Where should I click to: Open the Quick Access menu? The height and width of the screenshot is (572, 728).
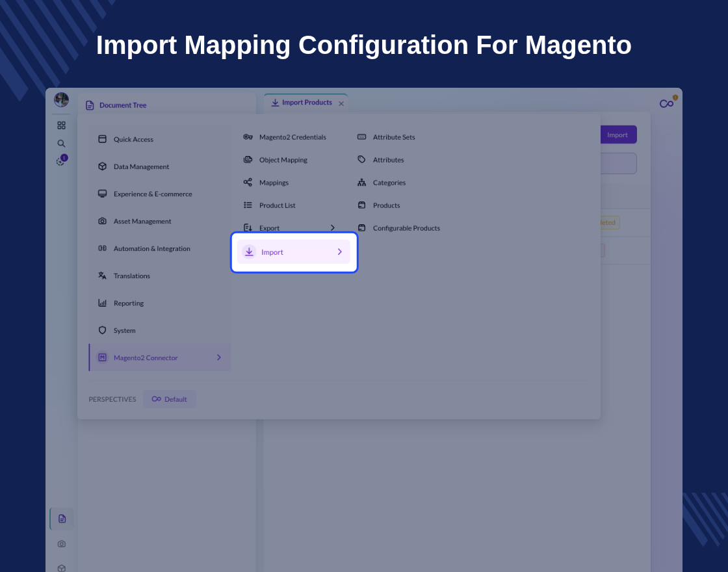[x=160, y=139]
